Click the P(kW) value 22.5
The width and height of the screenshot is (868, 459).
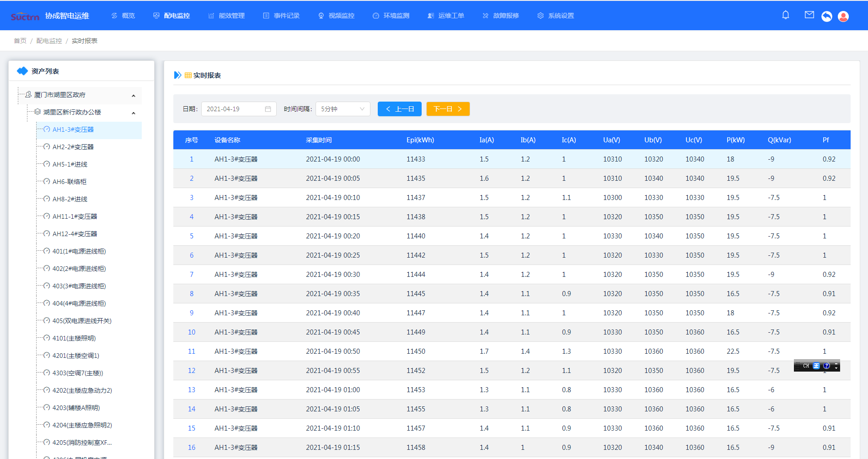[733, 351]
